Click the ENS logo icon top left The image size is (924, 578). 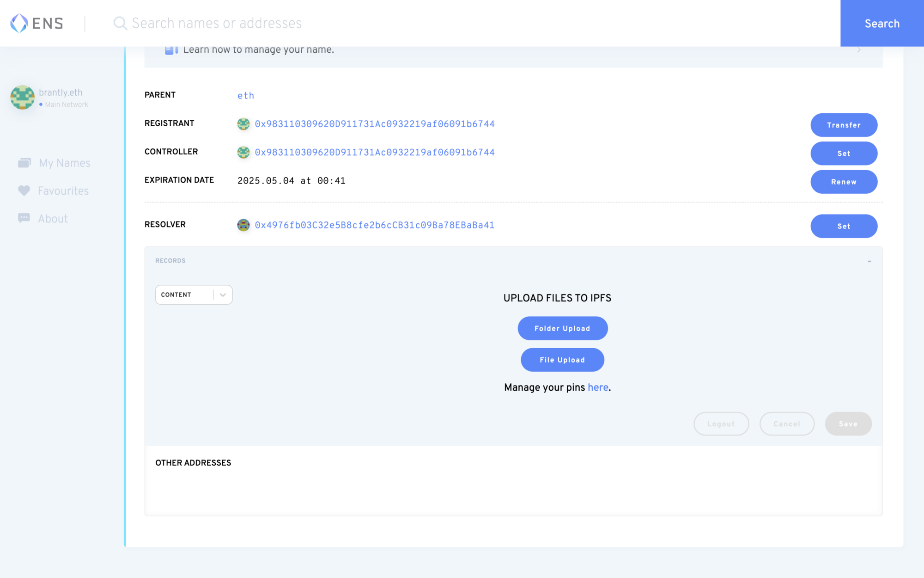click(x=19, y=22)
